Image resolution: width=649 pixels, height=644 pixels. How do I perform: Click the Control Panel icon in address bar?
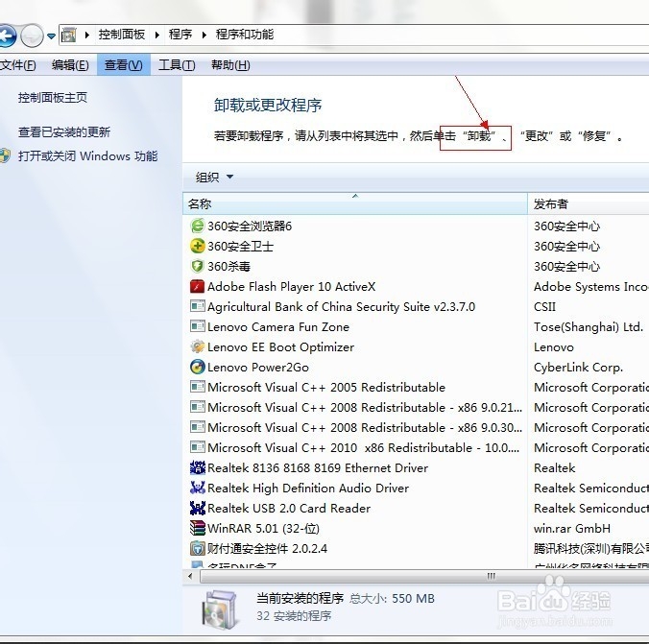pyautogui.click(x=68, y=36)
